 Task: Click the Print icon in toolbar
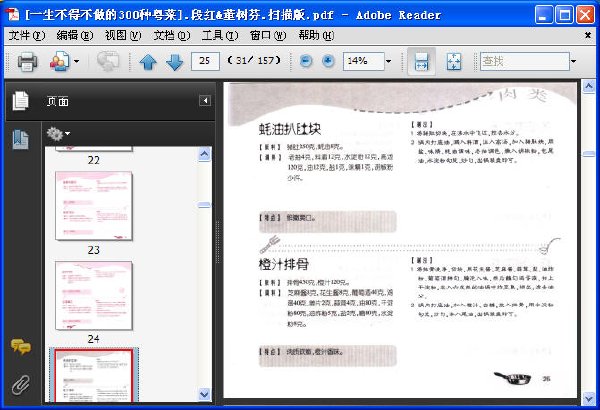(28, 61)
